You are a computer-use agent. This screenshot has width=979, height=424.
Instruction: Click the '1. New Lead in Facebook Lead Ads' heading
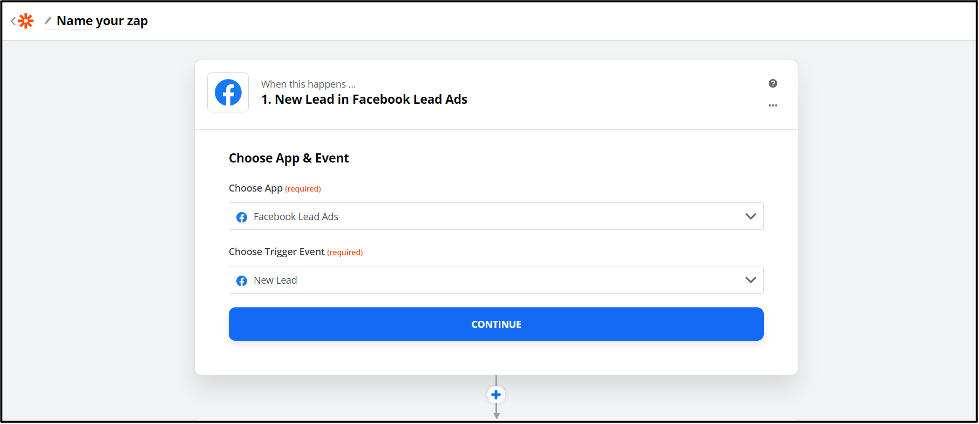(x=364, y=99)
